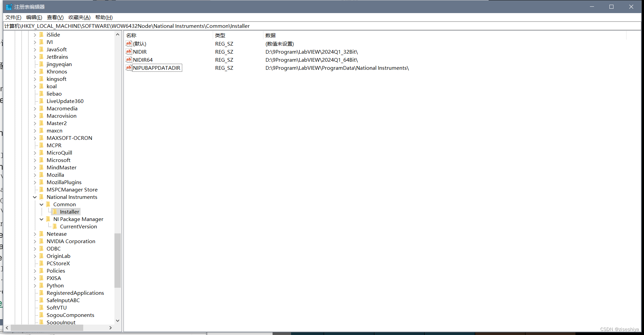Expand the Python key
Viewport: 644px width, 335px height.
pyautogui.click(x=35, y=285)
